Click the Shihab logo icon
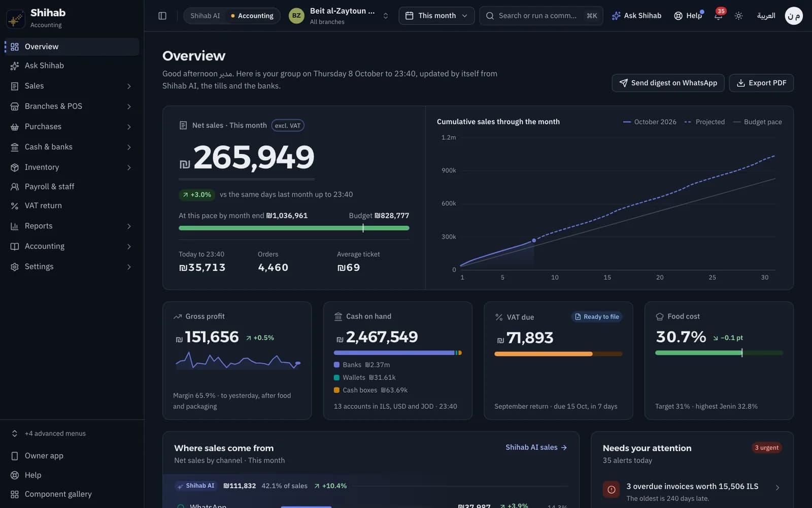 (16, 18)
